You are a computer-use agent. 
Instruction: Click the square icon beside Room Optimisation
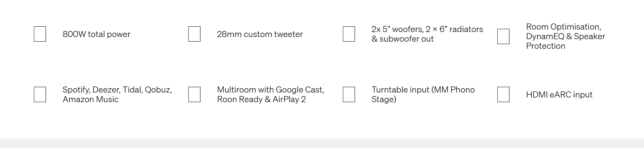(x=503, y=37)
